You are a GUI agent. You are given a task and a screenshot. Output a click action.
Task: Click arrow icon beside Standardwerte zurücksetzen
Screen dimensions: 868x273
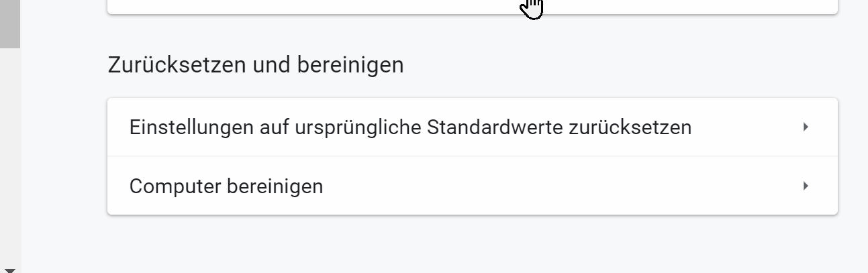806,127
